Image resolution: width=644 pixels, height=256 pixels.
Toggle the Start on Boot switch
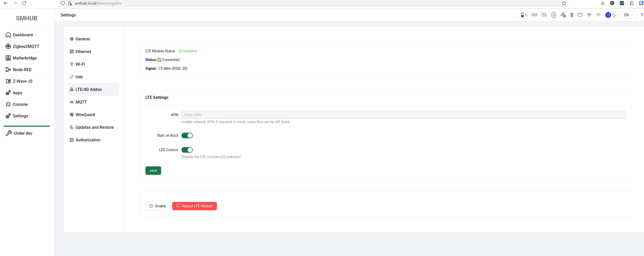[x=187, y=135]
